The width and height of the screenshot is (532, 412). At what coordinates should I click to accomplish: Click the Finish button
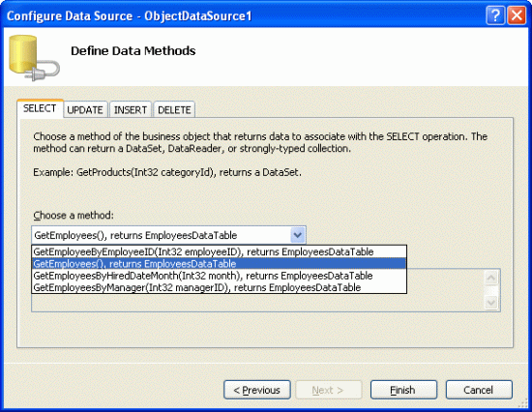(x=403, y=390)
